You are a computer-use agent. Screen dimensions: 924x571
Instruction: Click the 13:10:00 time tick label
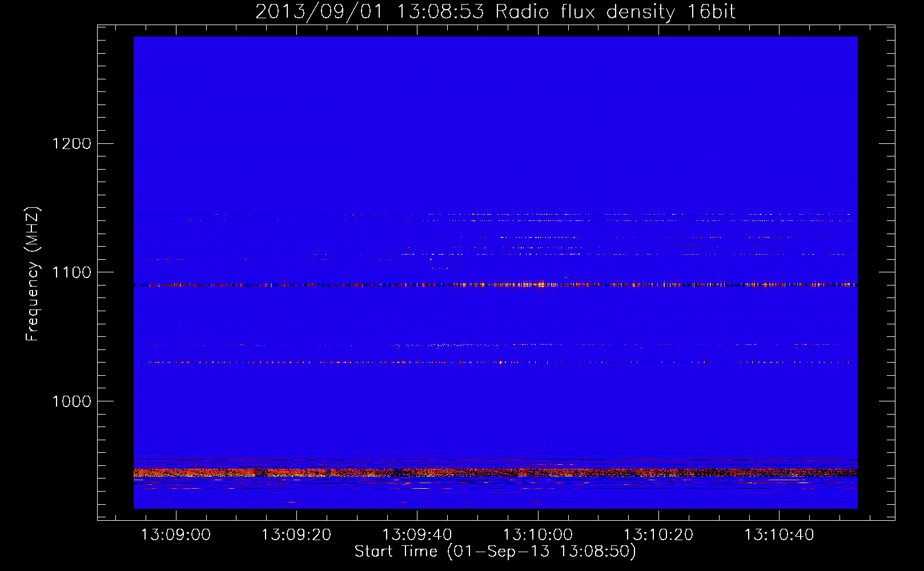coord(537,535)
